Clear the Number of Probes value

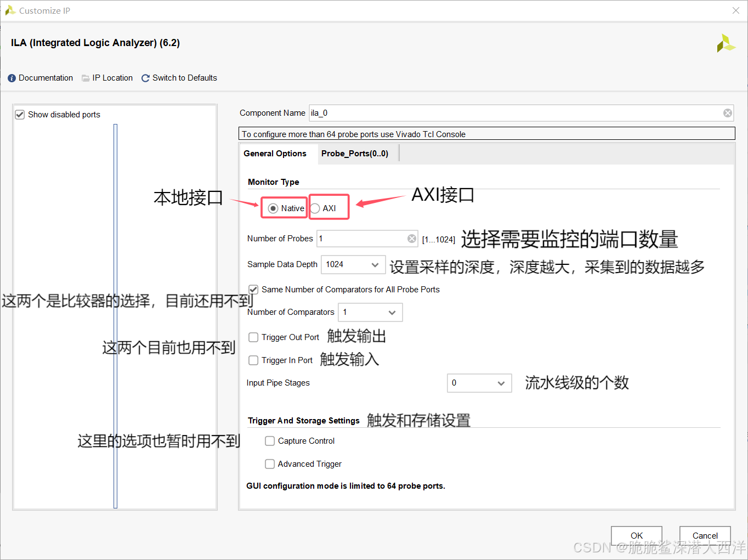coord(412,239)
